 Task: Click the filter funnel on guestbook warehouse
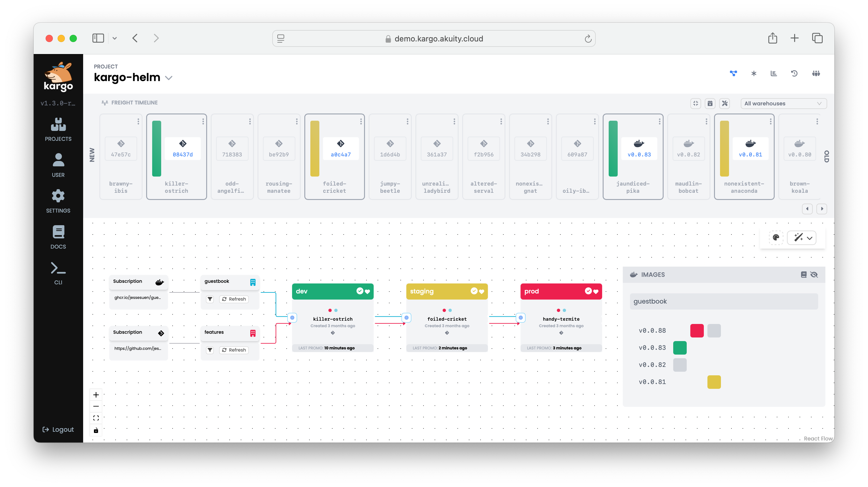pyautogui.click(x=210, y=299)
